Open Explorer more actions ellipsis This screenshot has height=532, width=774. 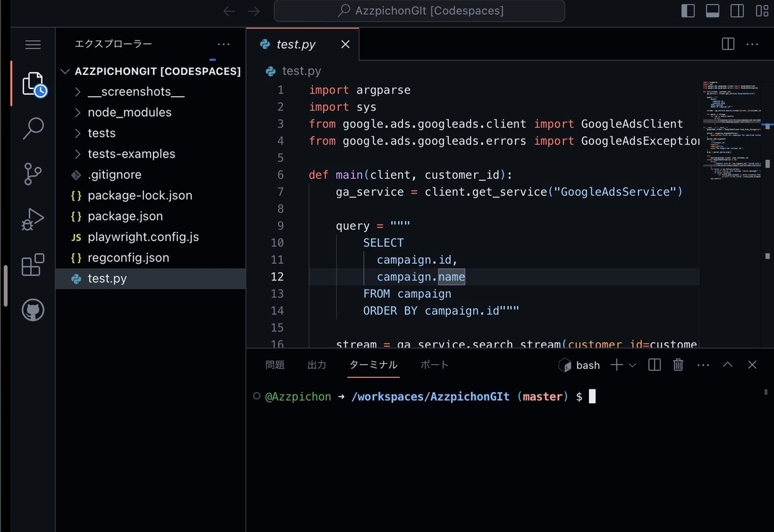click(224, 44)
